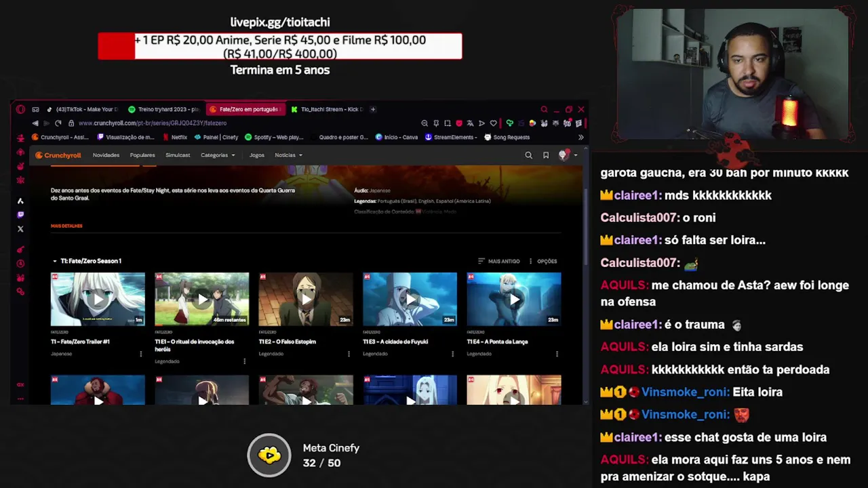Open Crunchyroll watchlist bookmark icon

click(x=545, y=155)
